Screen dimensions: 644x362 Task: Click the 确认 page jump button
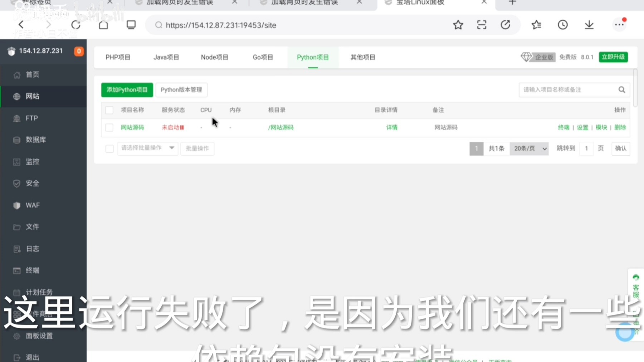[621, 148]
